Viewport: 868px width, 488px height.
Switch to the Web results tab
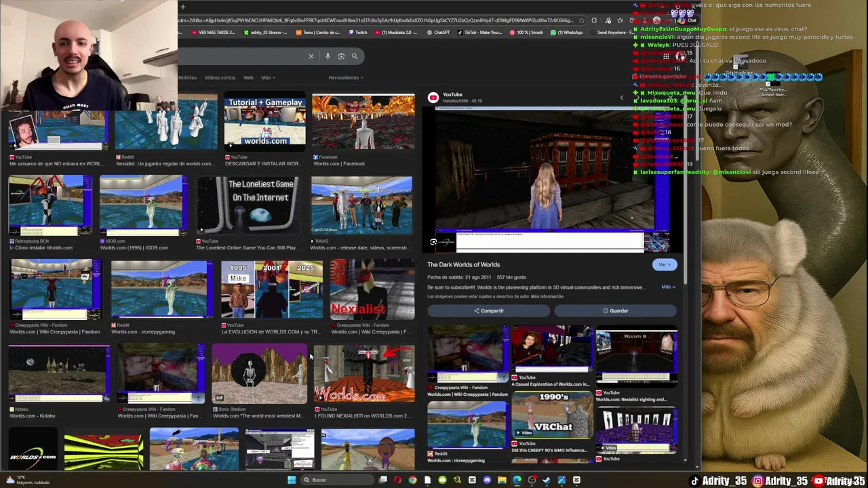(x=248, y=78)
